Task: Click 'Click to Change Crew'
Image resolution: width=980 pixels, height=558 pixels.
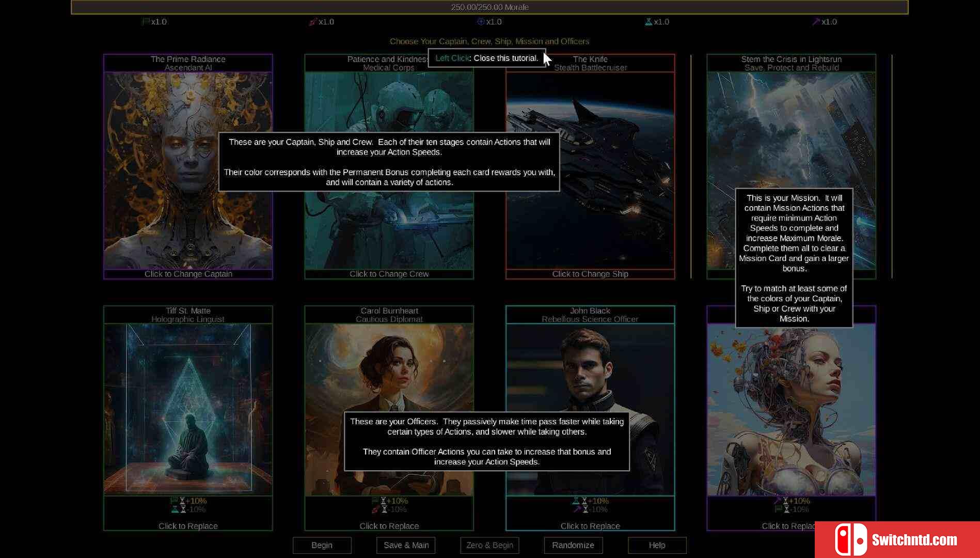Action: point(389,274)
